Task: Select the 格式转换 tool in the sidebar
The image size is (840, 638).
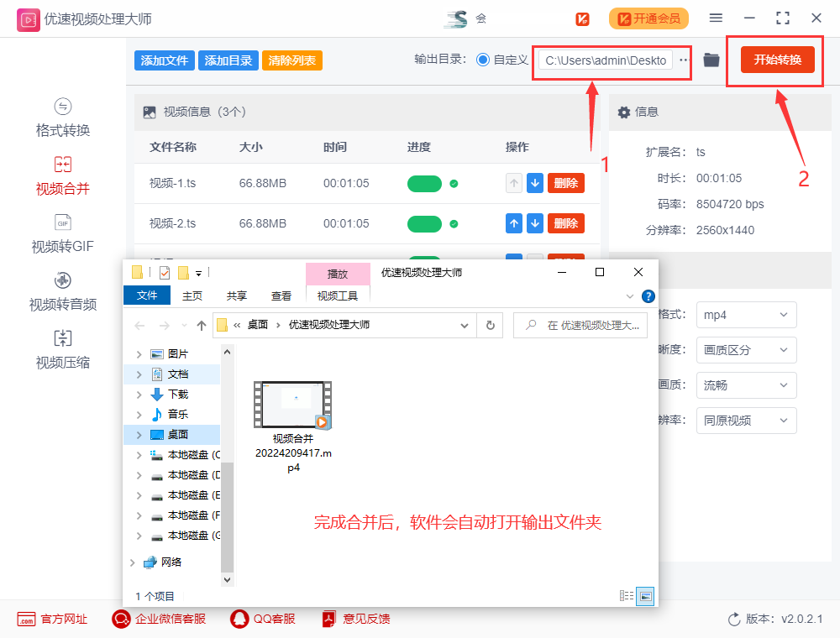Action: coord(62,118)
